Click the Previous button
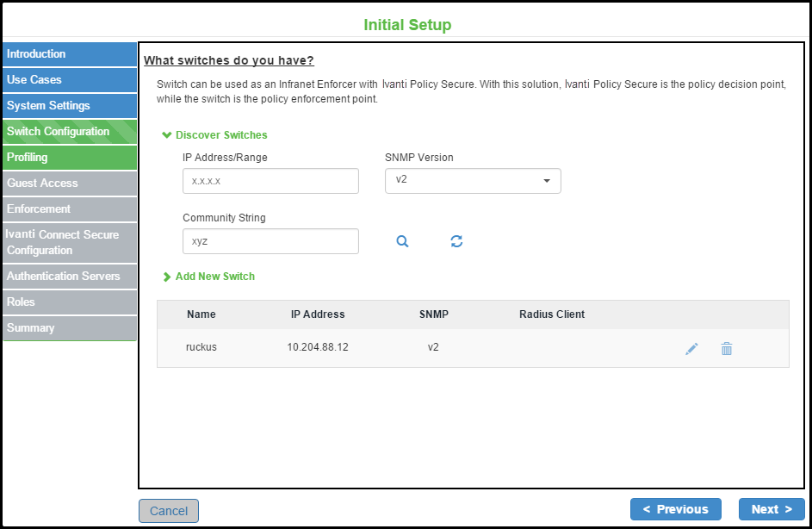The image size is (812, 529). click(x=675, y=509)
